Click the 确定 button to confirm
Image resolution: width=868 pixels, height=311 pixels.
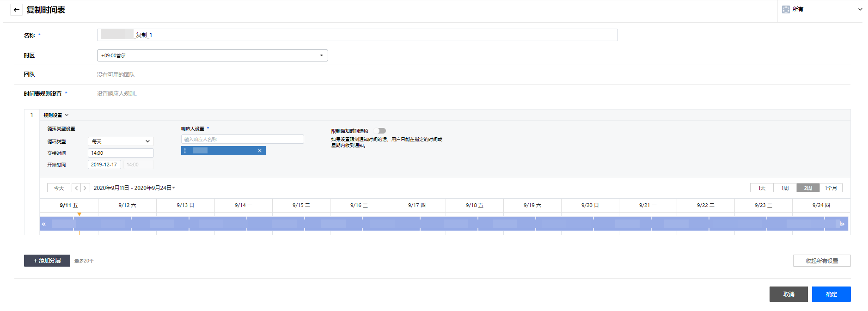pos(831,294)
